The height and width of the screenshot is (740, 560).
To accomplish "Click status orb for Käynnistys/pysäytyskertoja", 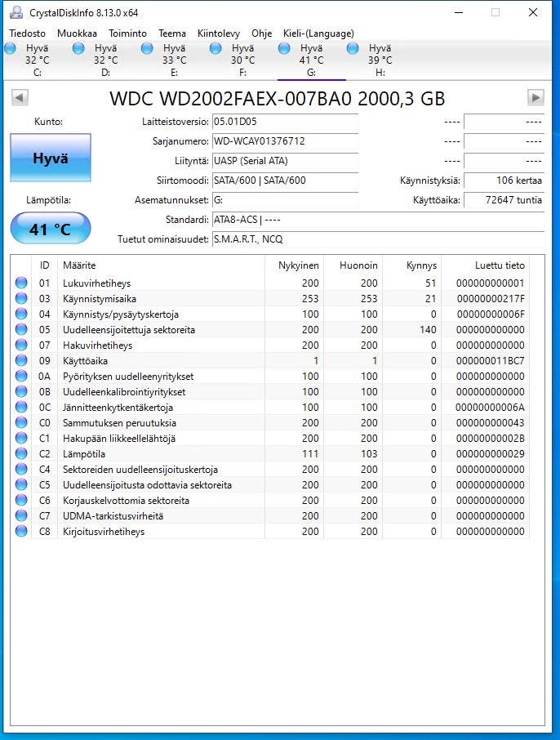I will (x=21, y=314).
